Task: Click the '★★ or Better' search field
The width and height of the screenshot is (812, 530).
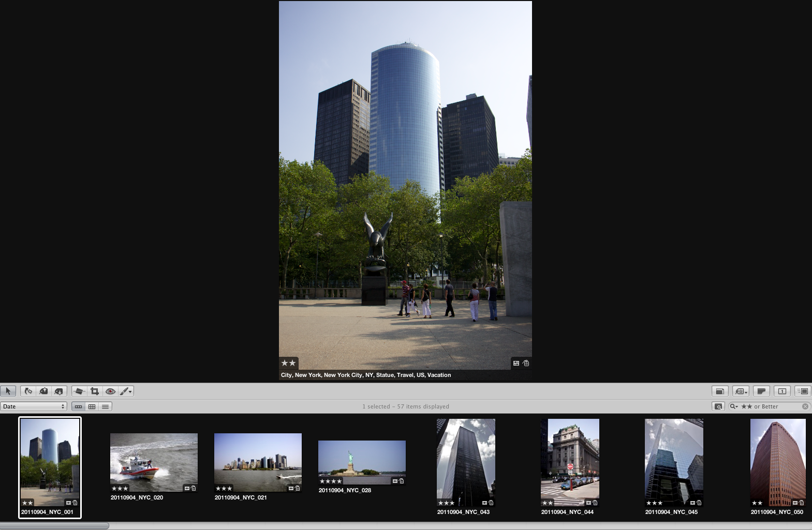Action: 769,406
